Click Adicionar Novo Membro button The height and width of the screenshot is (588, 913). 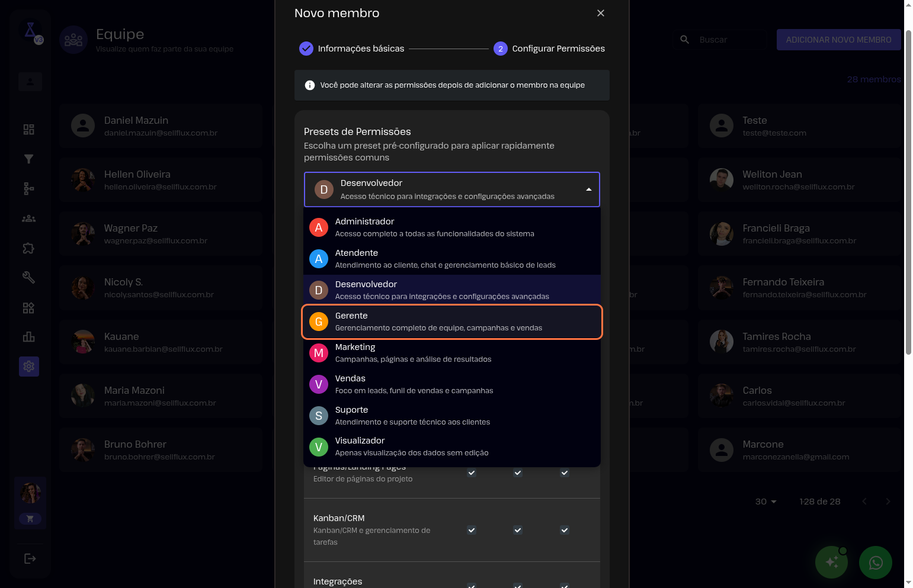(838, 40)
